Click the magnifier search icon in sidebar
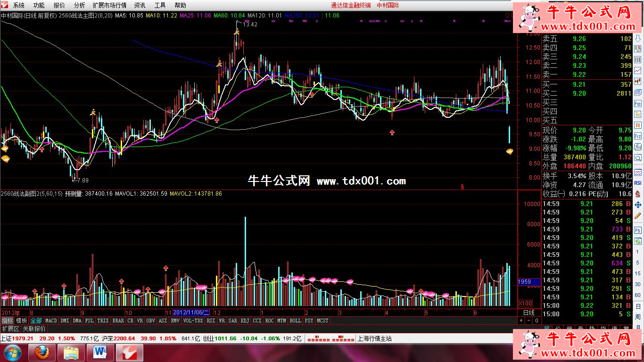 tap(638, 158)
